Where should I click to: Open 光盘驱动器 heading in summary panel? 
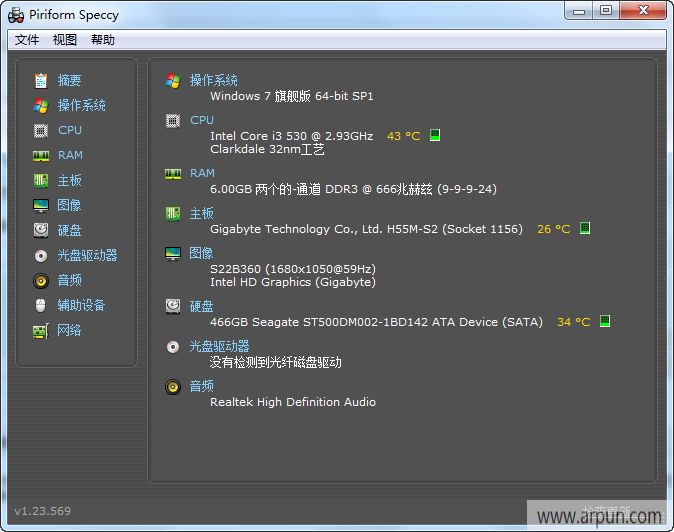click(x=220, y=346)
